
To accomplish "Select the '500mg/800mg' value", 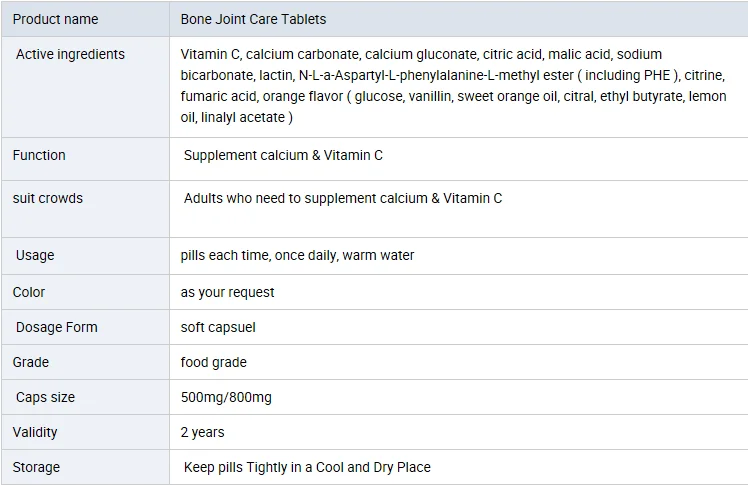I will coord(226,397).
